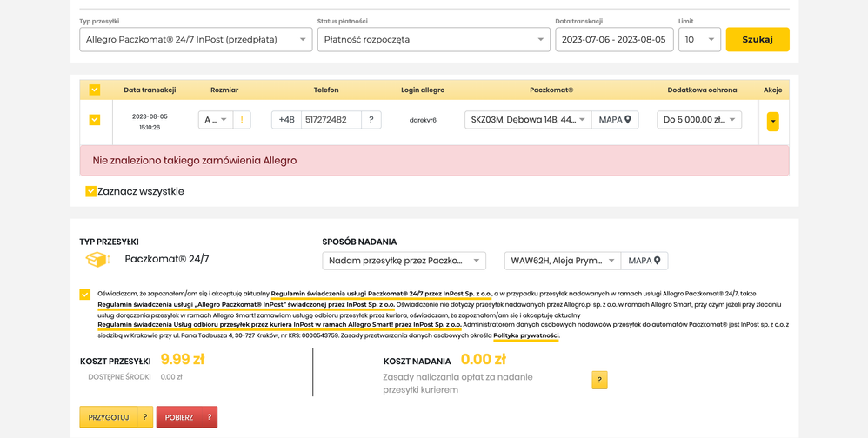The image size is (868, 438).
Task: Click the phone number field 517272482
Action: click(x=331, y=119)
